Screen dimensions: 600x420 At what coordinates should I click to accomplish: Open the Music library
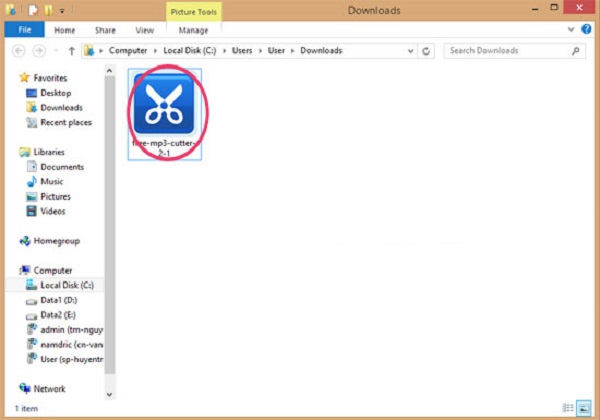point(52,182)
